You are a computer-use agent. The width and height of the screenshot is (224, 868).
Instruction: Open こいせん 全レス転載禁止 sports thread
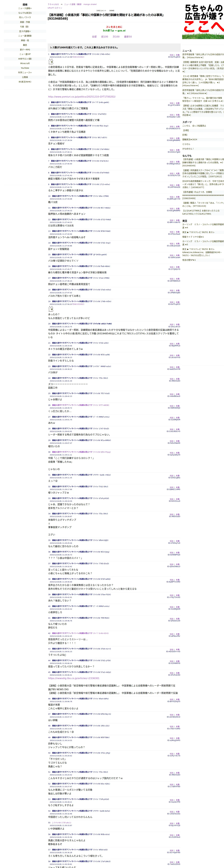click(194, 126)
